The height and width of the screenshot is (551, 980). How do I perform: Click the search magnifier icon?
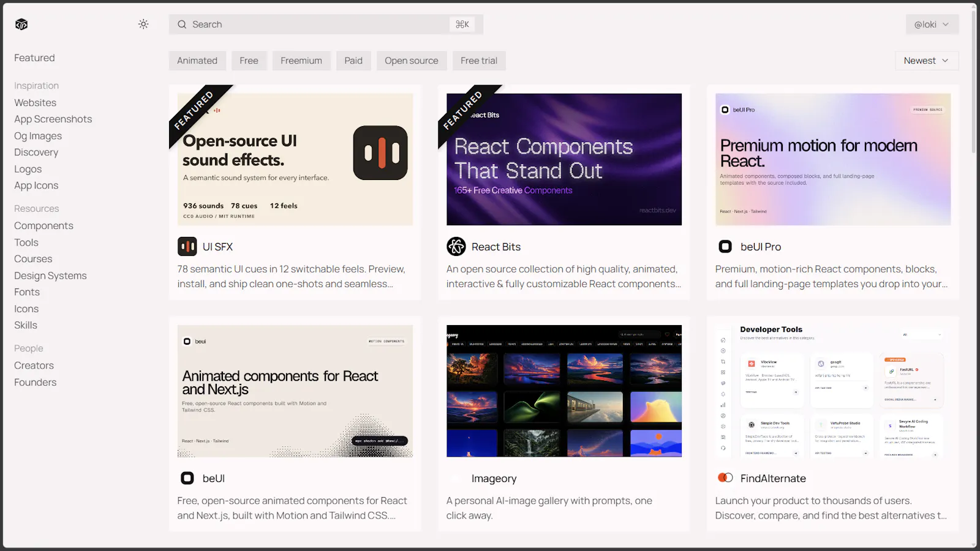(x=182, y=24)
